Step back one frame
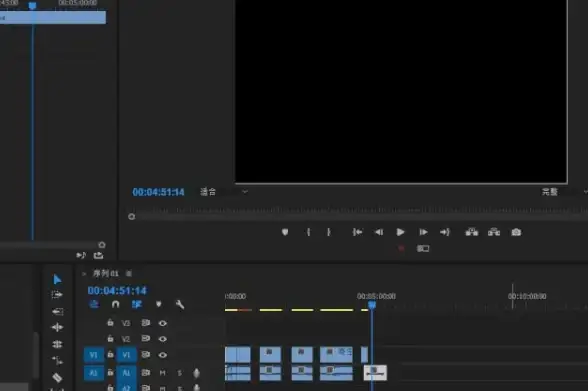Viewport: 588px width, 391px height. tap(379, 232)
